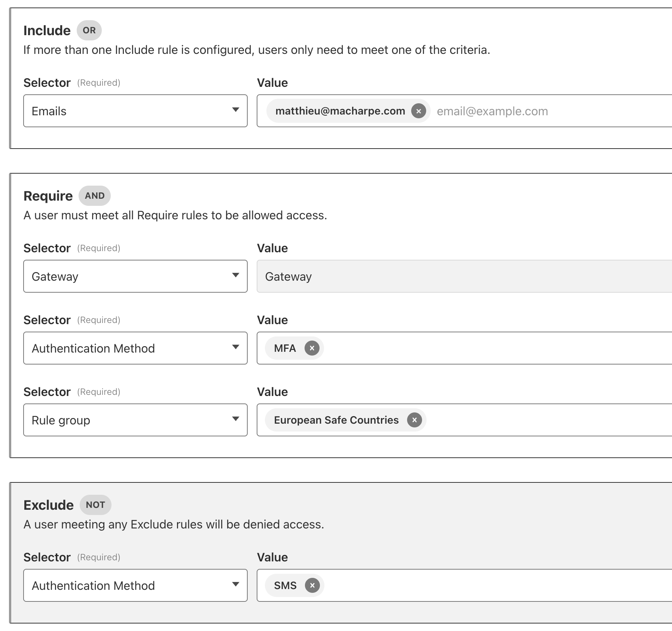This screenshot has width=672, height=631.
Task: Click the Include section heading
Action: coord(47,30)
